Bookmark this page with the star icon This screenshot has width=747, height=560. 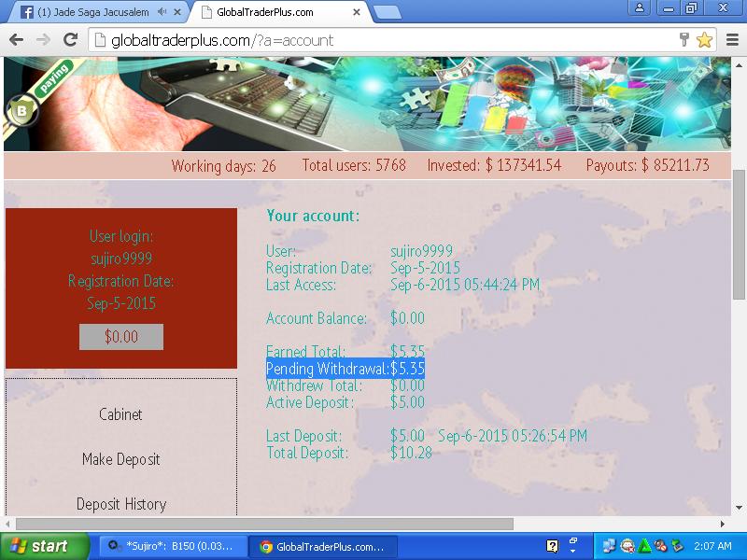tap(704, 40)
